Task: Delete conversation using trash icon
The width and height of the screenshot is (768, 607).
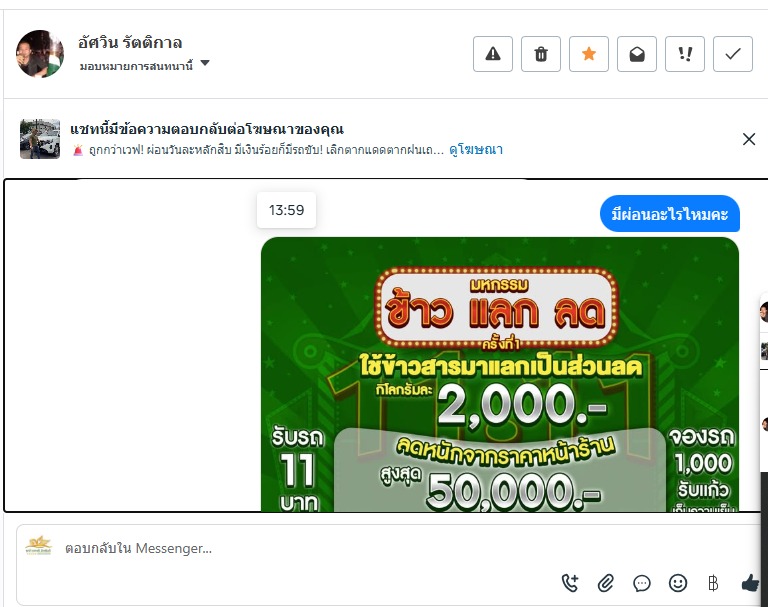Action: (541, 54)
